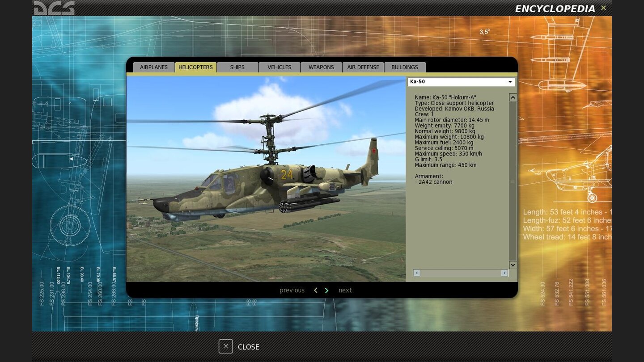Click 'Main rotor diameter: 14.45 m'
Image resolution: width=644 pixels, height=362 pixels.
[452, 120]
